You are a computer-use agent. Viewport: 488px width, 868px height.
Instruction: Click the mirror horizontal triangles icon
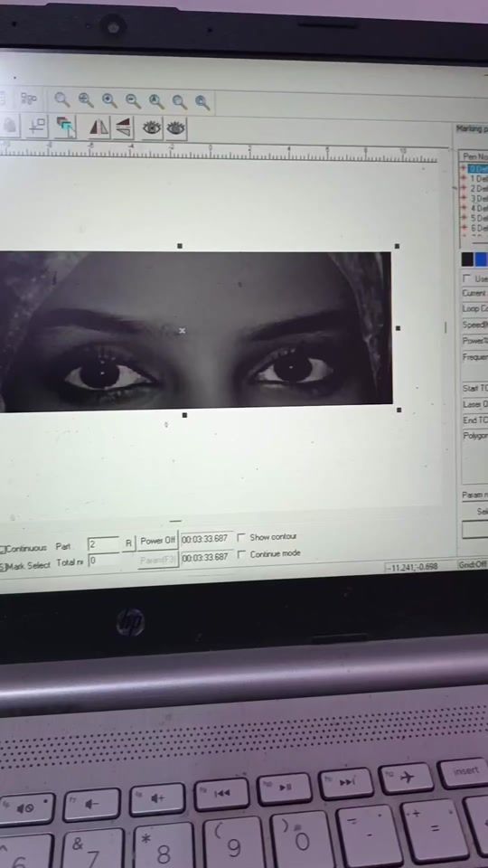click(x=99, y=127)
